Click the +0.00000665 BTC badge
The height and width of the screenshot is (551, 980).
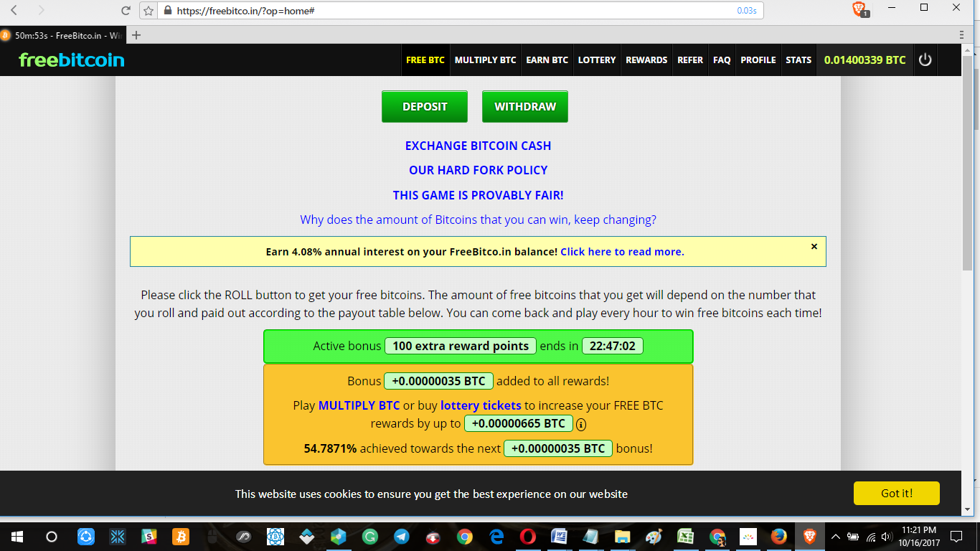[519, 423]
